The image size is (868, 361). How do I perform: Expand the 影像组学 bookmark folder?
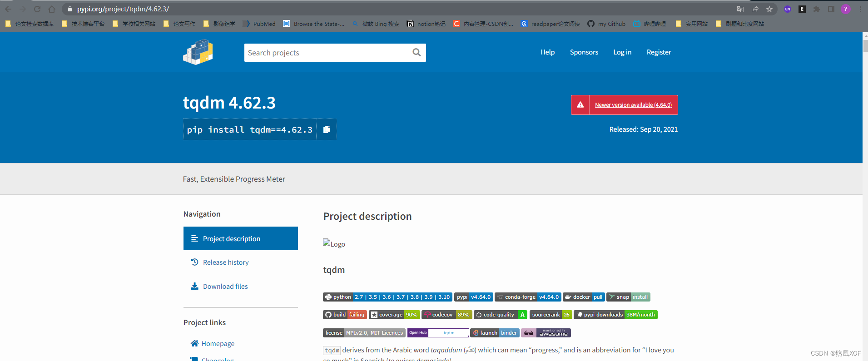click(219, 24)
